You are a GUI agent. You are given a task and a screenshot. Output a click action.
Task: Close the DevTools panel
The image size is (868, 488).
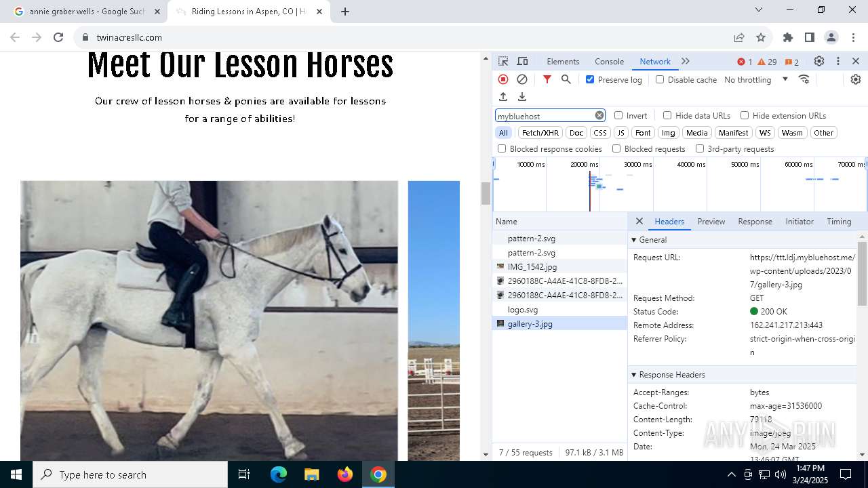(x=856, y=61)
